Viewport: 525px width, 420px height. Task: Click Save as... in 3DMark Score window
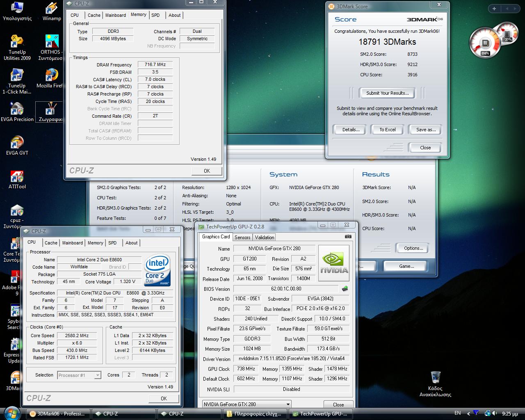(x=426, y=130)
